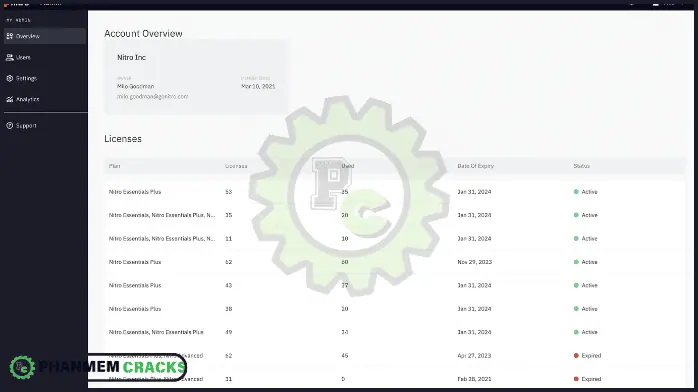The width and height of the screenshot is (698, 392).
Task: Select the row with 49 licenses
Action: point(394,332)
